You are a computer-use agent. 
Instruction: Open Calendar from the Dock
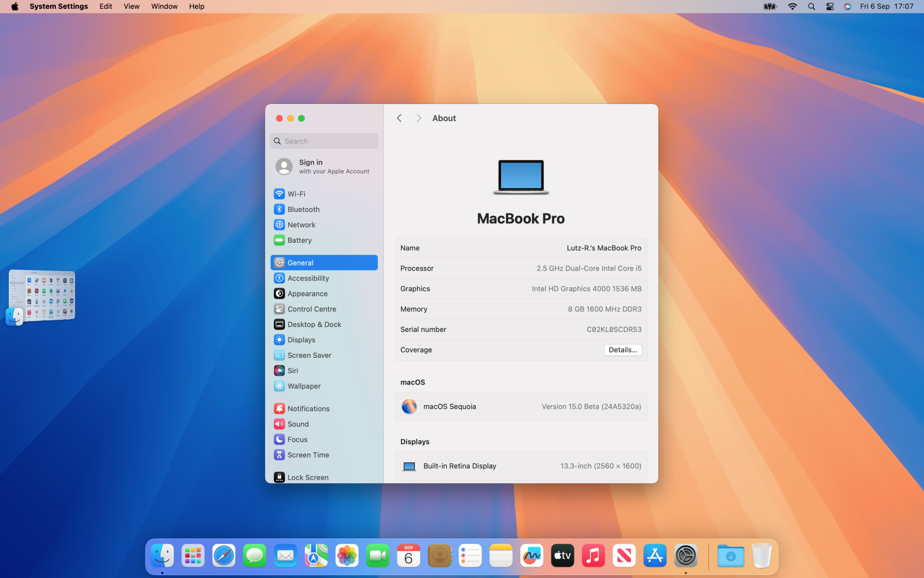pos(408,555)
